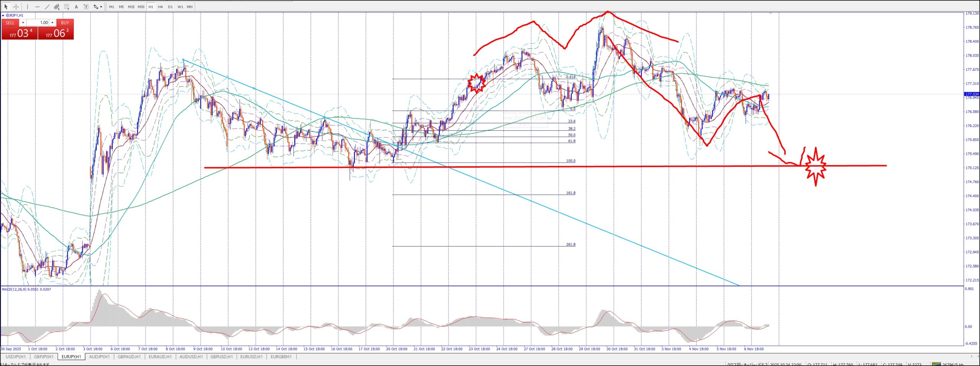Switch chart to M15 timeframe
Image resolution: width=980 pixels, height=366 pixels.
click(131, 7)
